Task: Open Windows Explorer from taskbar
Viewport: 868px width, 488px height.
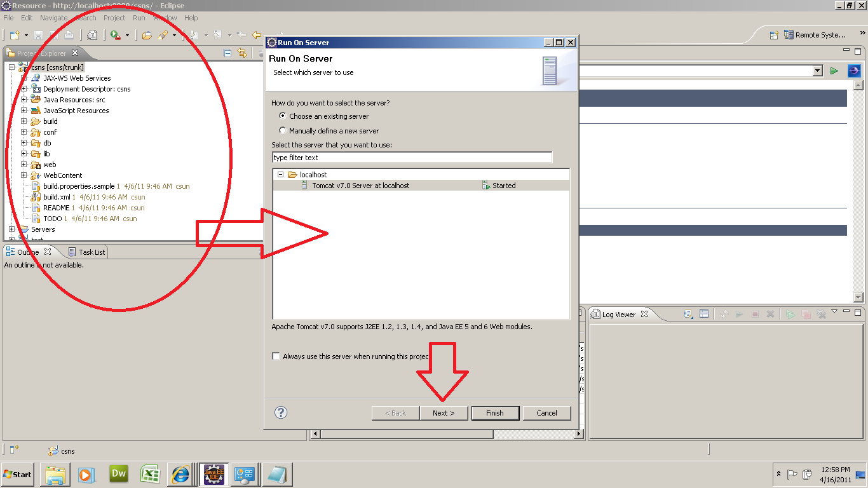Action: point(55,474)
